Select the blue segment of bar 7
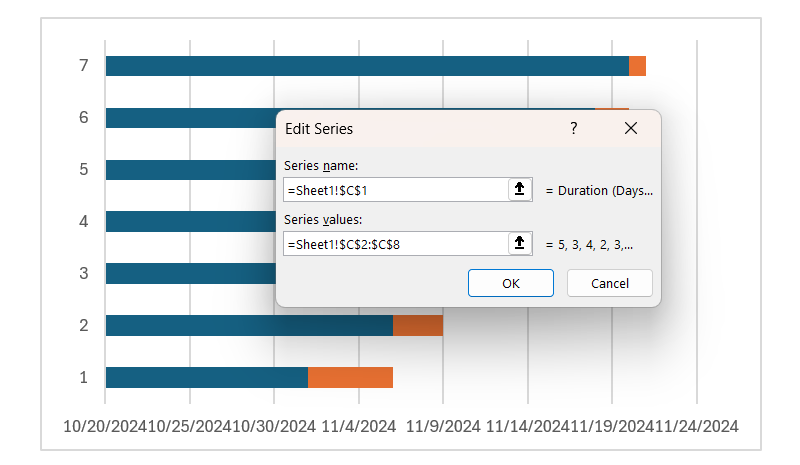 click(x=367, y=66)
